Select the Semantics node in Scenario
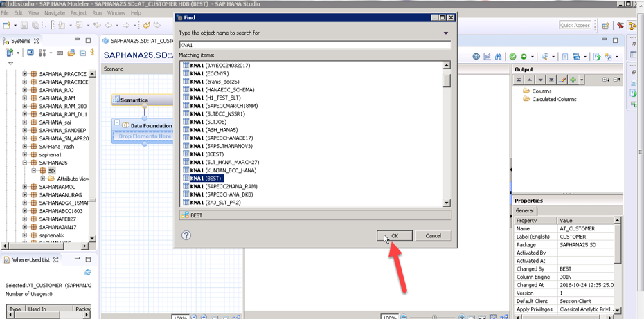The height and width of the screenshot is (319, 644). [x=142, y=100]
